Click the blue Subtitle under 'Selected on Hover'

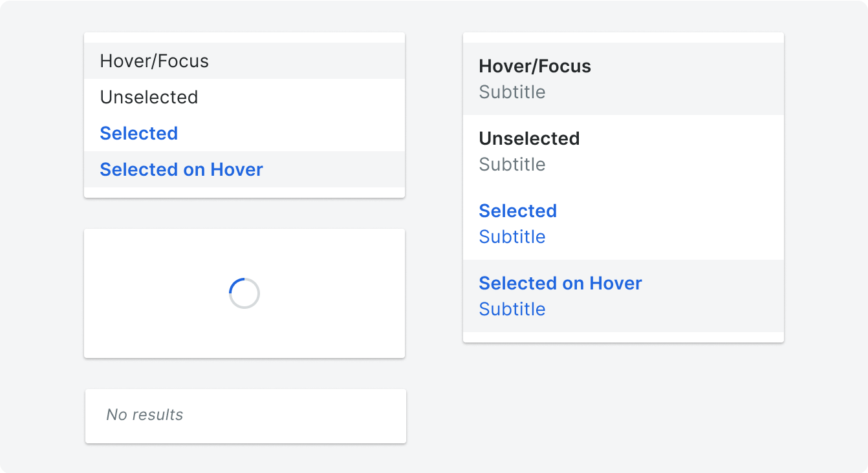[512, 309]
